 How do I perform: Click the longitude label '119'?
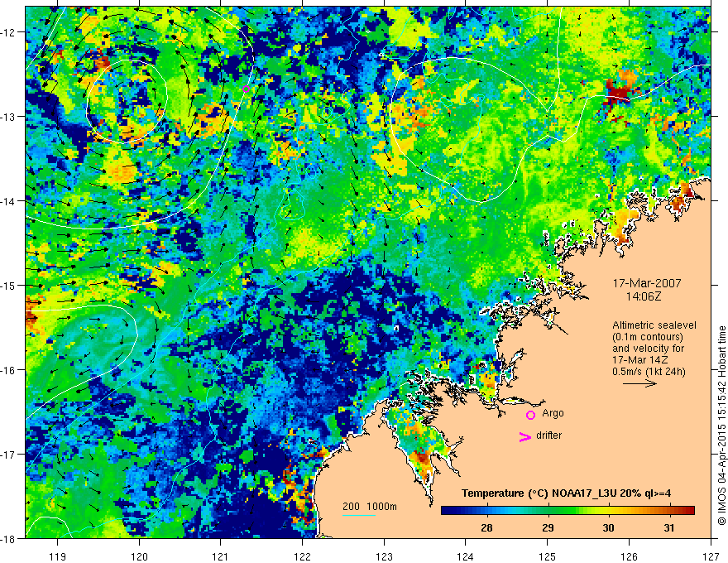(x=58, y=556)
